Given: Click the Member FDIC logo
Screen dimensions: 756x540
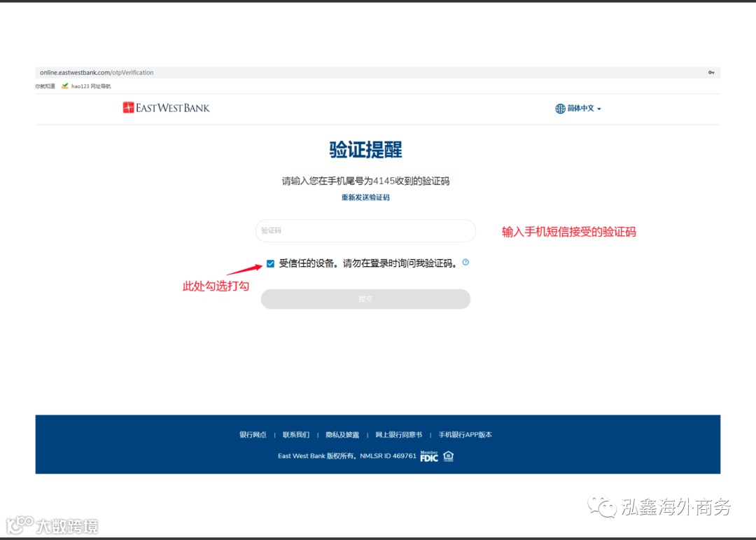Looking at the screenshot, I should click(429, 456).
